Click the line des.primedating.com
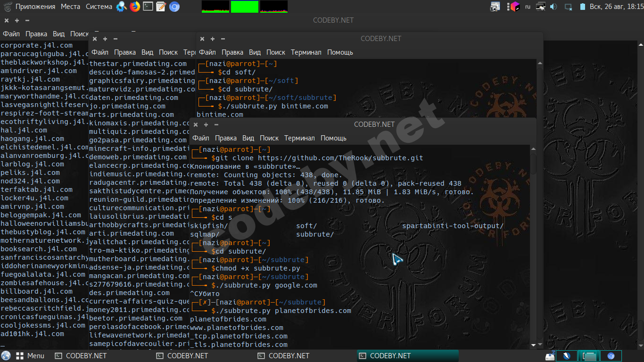 (x=130, y=293)
